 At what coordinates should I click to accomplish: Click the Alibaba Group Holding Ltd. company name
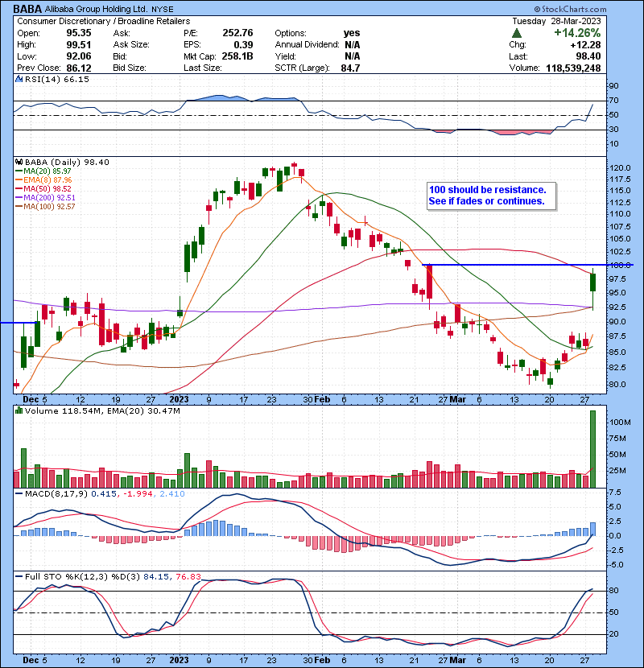[x=97, y=9]
